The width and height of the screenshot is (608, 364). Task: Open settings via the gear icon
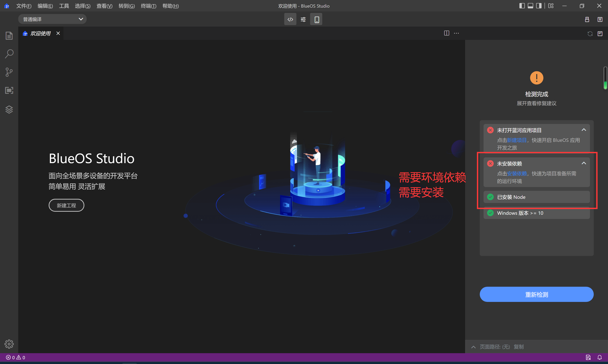click(9, 344)
